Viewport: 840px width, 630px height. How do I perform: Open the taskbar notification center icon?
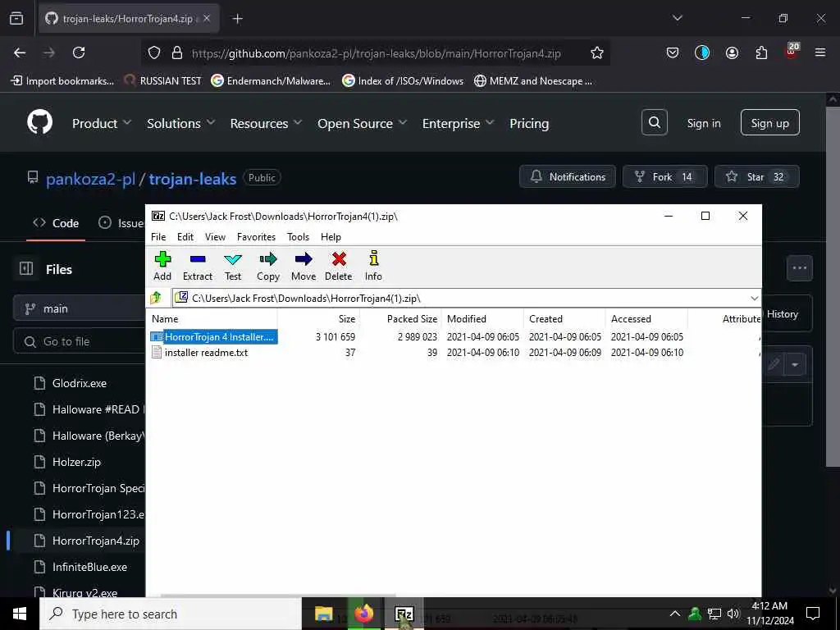tap(813, 614)
